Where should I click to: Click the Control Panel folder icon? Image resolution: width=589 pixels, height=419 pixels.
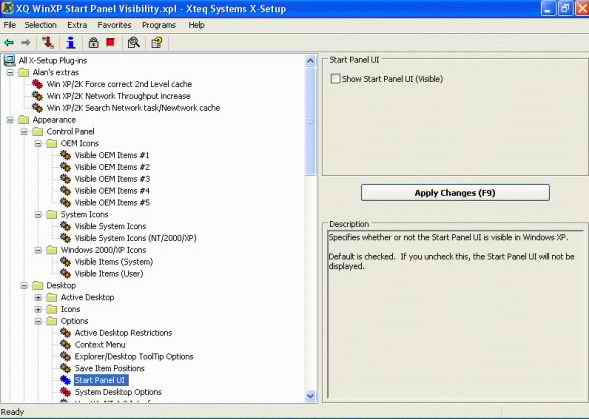pos(38,132)
